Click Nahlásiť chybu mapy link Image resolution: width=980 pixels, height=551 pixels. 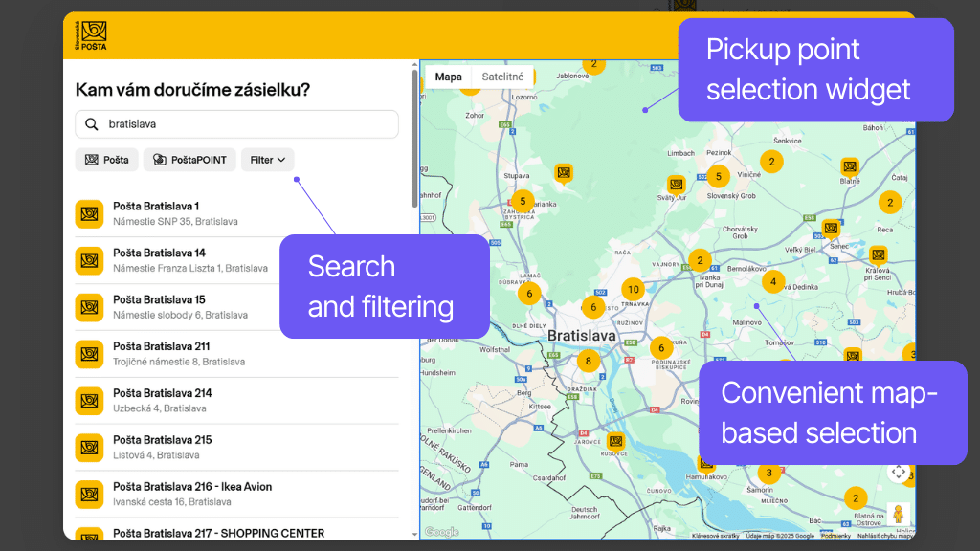885,536
